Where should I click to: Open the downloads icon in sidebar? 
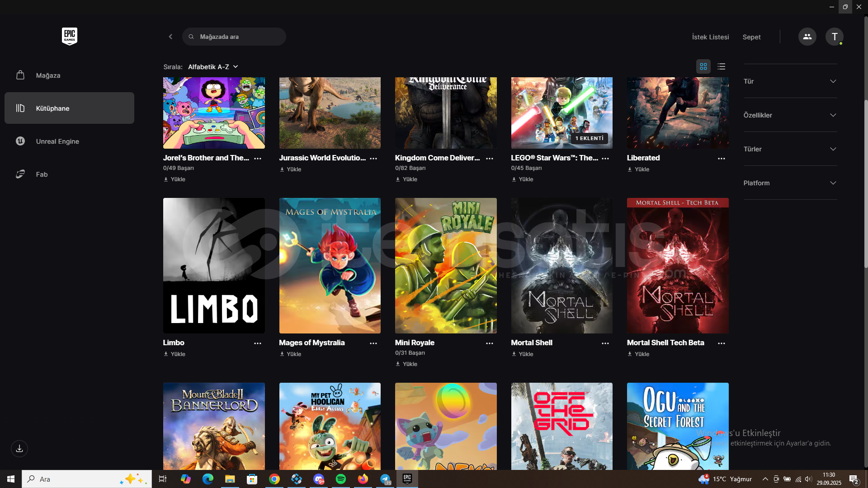tap(19, 449)
